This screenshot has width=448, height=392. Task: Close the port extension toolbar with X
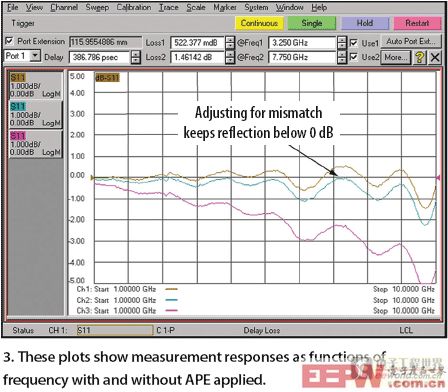coord(435,57)
